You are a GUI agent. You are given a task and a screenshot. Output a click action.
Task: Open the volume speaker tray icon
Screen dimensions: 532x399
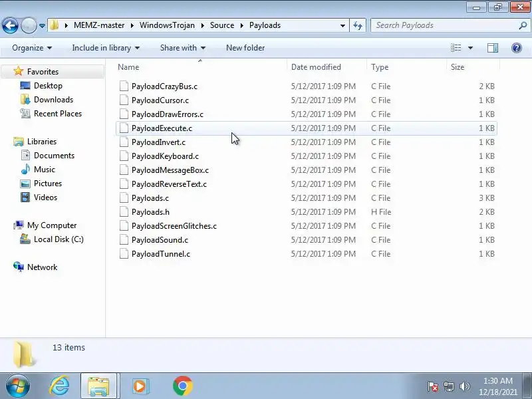(464, 386)
